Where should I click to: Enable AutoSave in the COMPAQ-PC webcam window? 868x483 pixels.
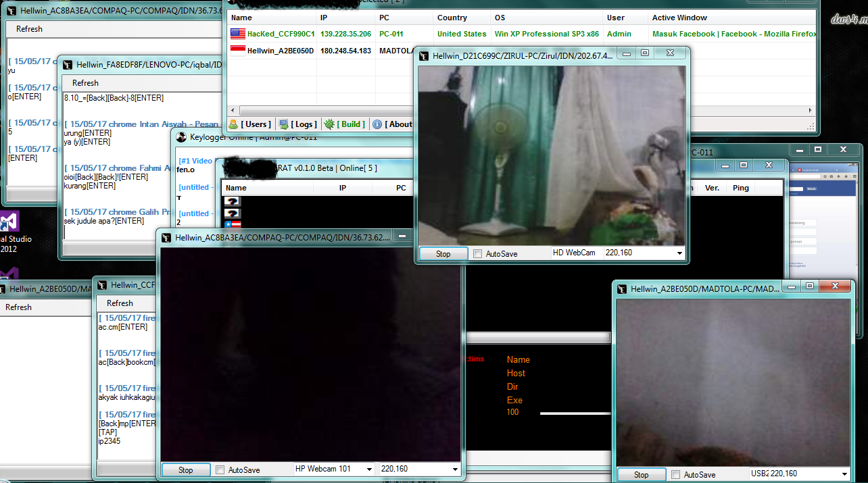(x=220, y=470)
